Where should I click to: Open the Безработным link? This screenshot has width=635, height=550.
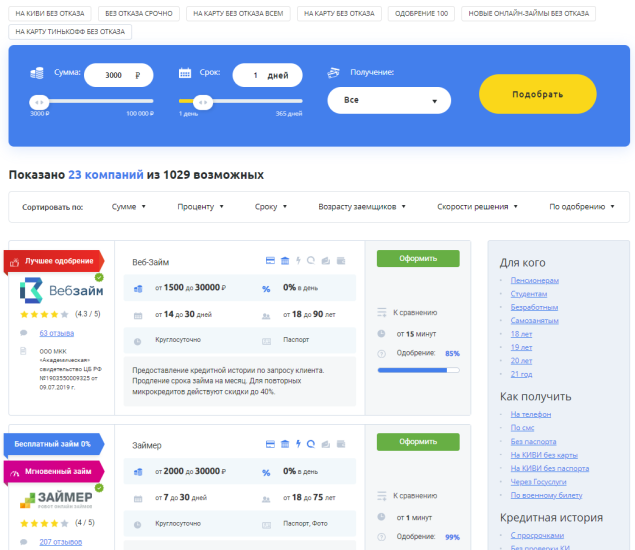pyautogui.click(x=534, y=307)
